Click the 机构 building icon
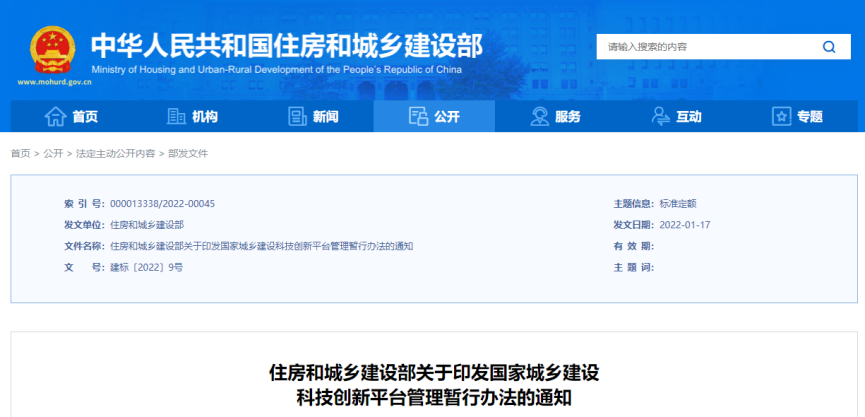 coord(176,116)
